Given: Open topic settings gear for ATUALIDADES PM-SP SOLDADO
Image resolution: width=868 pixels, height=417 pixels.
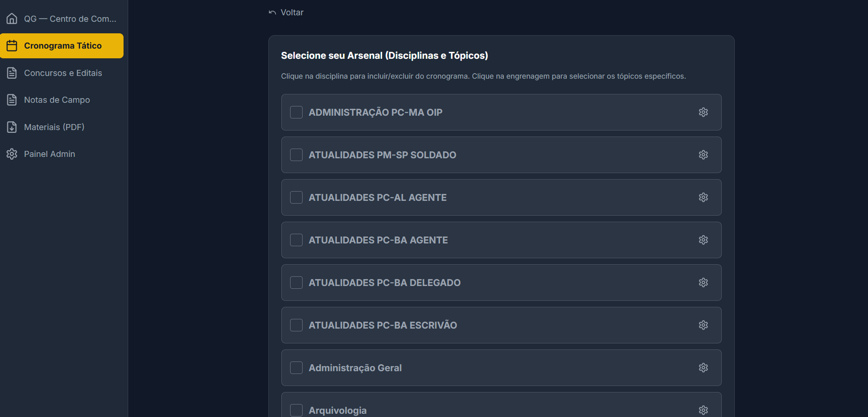Looking at the screenshot, I should (x=703, y=155).
